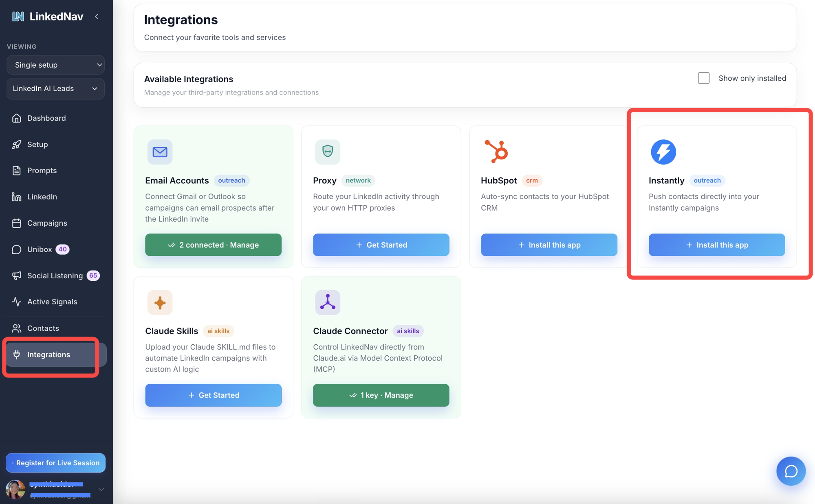
Task: Expand the LinkedIn AI Leads selector
Action: [56, 88]
